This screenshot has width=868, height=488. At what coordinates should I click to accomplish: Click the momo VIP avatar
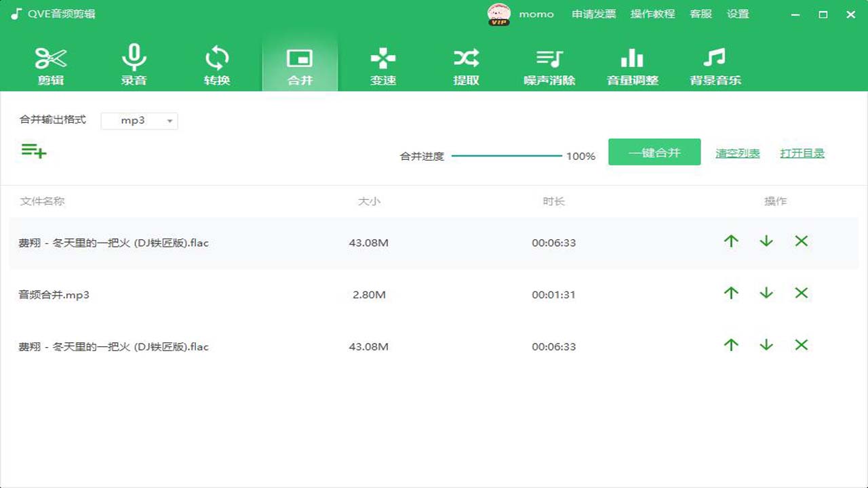(x=499, y=14)
